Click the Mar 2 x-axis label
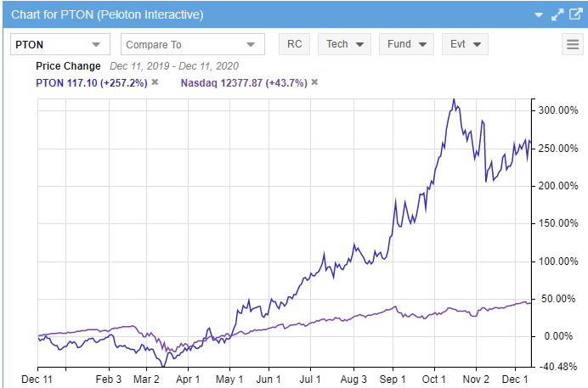This screenshot has width=588, height=388. click(146, 380)
